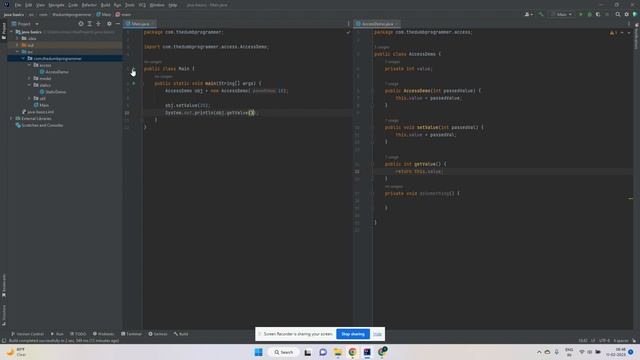Open IDE settings gear in top toolbar
Image resolution: width=640 pixels, height=360 pixels.
point(627,14)
